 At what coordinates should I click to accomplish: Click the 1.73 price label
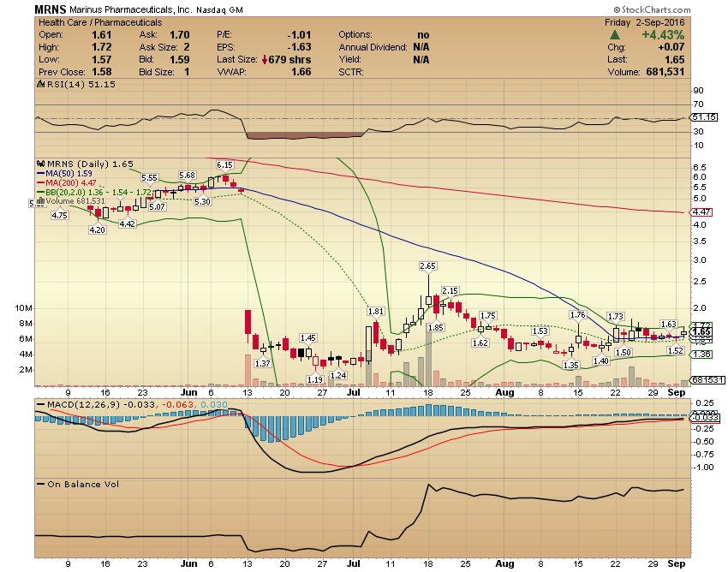[616, 317]
